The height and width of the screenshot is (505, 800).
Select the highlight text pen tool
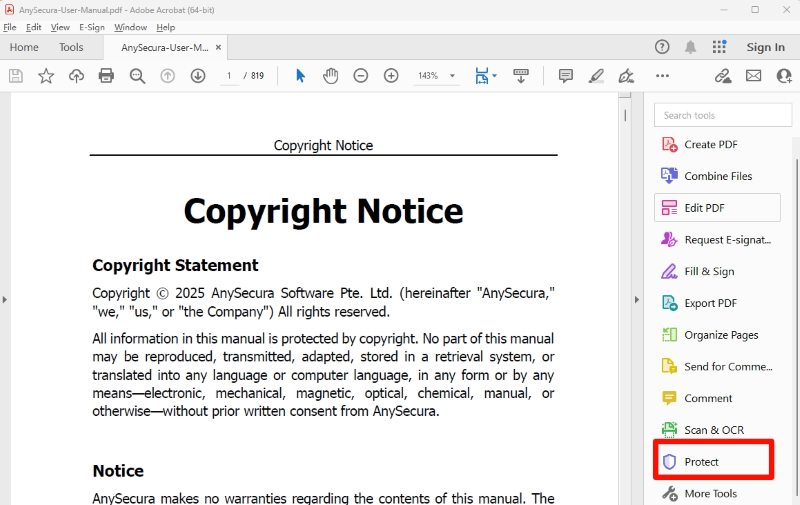[596, 76]
